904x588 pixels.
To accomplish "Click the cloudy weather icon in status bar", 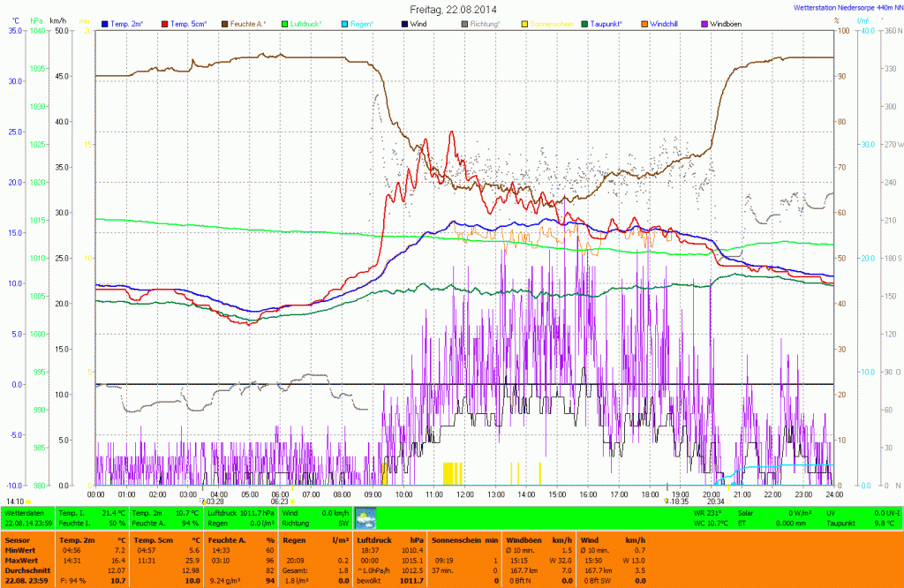I will (365, 517).
